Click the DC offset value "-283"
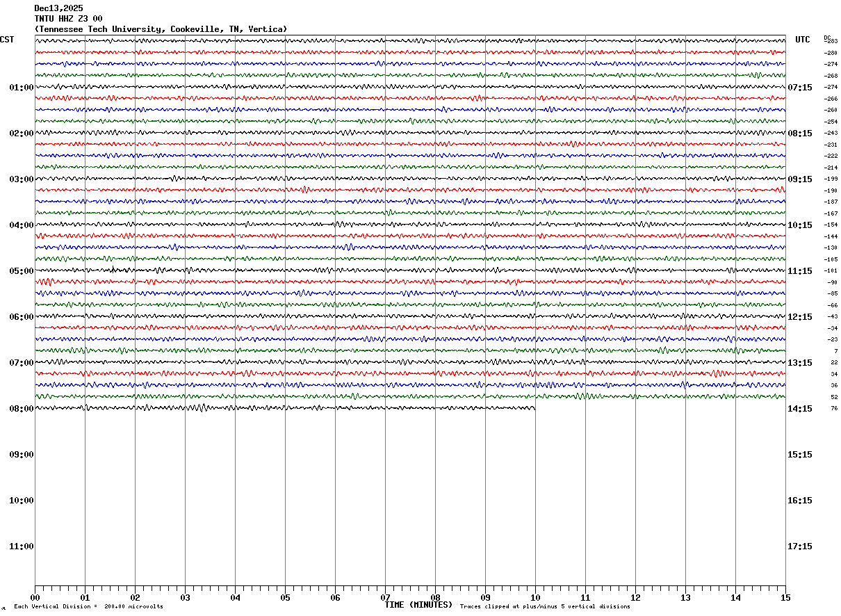This screenshot has width=841, height=616. 831,42
